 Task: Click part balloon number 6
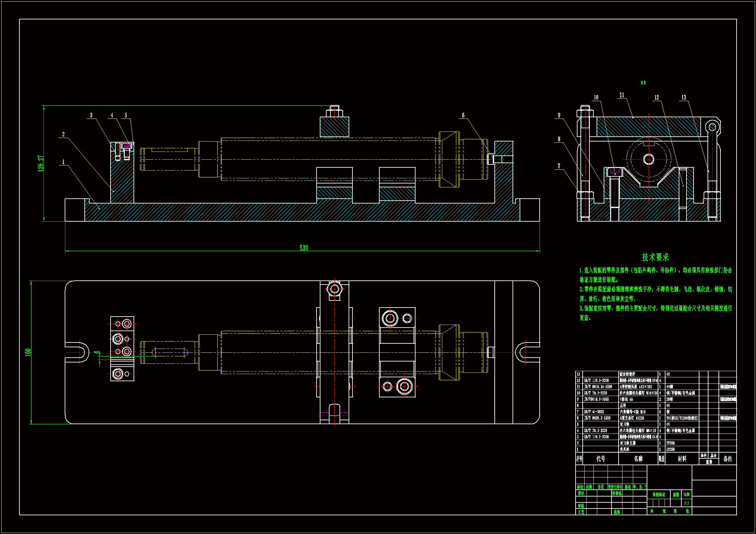pos(463,115)
